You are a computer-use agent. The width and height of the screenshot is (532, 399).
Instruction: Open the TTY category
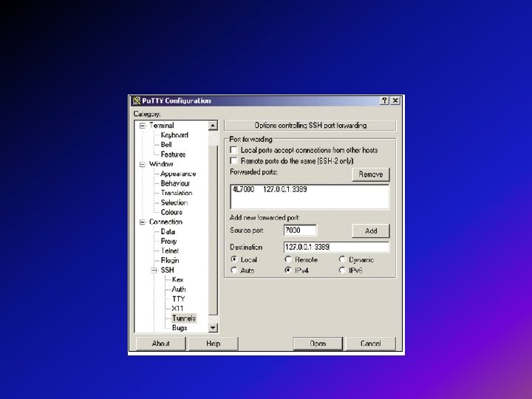click(179, 299)
